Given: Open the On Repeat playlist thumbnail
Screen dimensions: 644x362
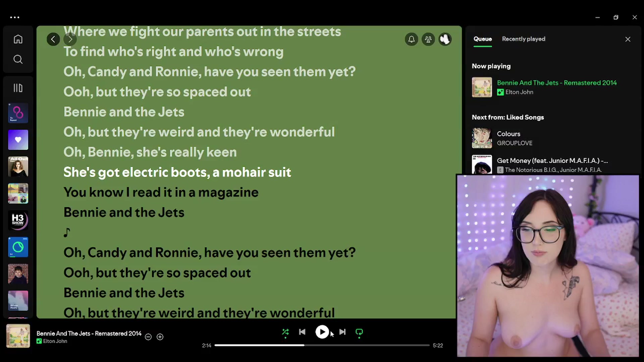Looking at the screenshot, I should pyautogui.click(x=18, y=113).
